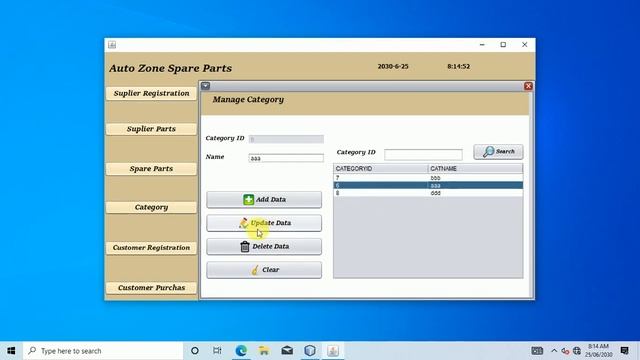Open Task View on the taskbar
This screenshot has width=640, height=360.
point(217,351)
